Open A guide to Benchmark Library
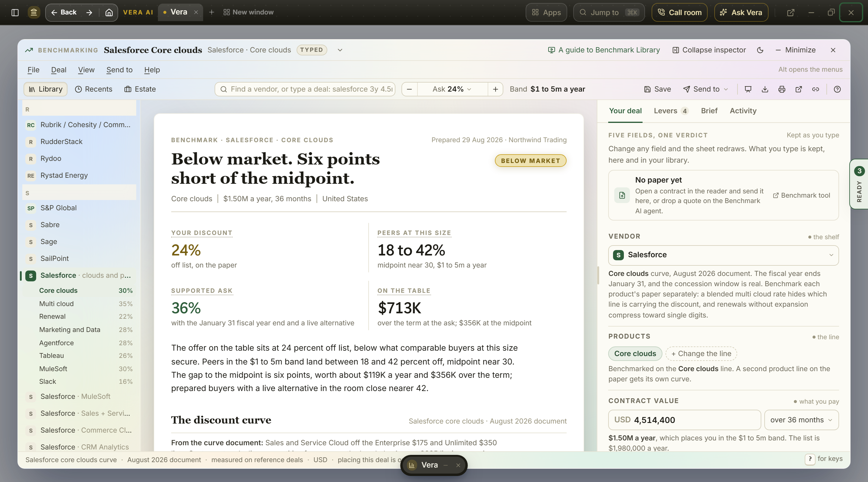This screenshot has width=868, height=482. click(604, 50)
